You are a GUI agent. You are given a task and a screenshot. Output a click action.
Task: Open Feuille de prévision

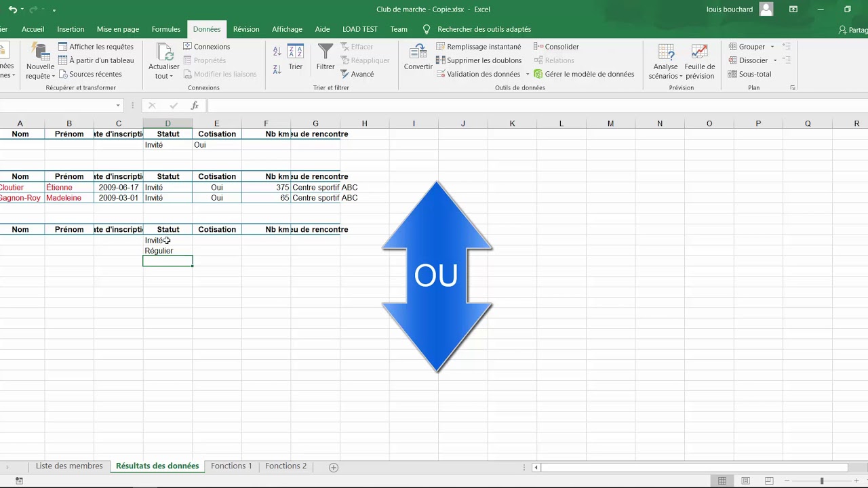pyautogui.click(x=700, y=62)
